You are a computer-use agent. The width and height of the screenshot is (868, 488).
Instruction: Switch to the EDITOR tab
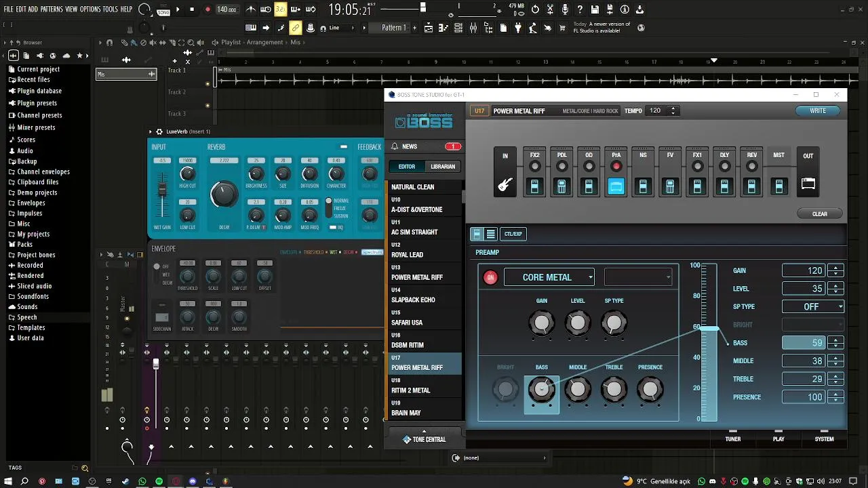407,167
